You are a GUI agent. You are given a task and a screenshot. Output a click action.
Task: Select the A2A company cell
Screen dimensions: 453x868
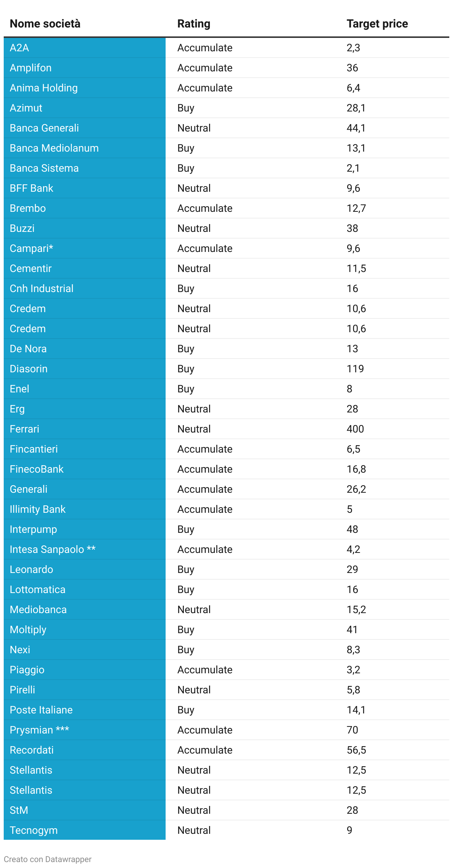point(19,48)
